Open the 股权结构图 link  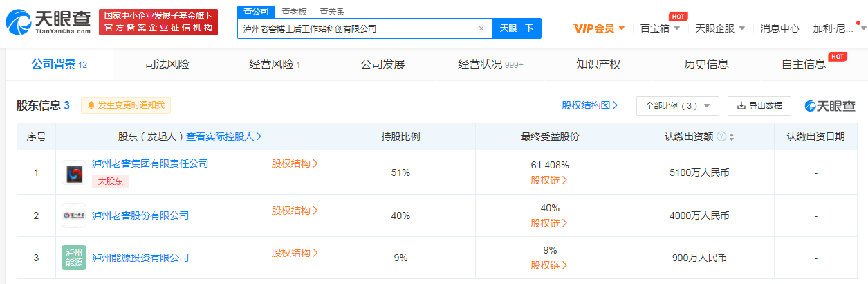[590, 105]
